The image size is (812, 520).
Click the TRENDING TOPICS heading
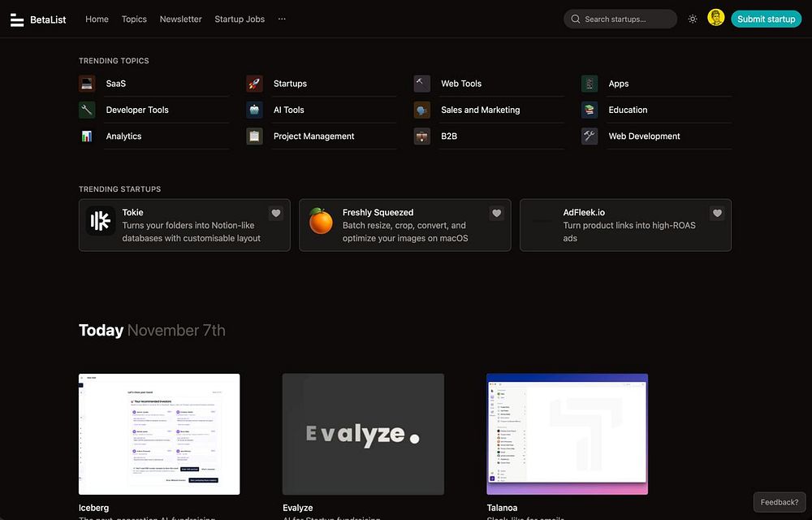coord(114,61)
